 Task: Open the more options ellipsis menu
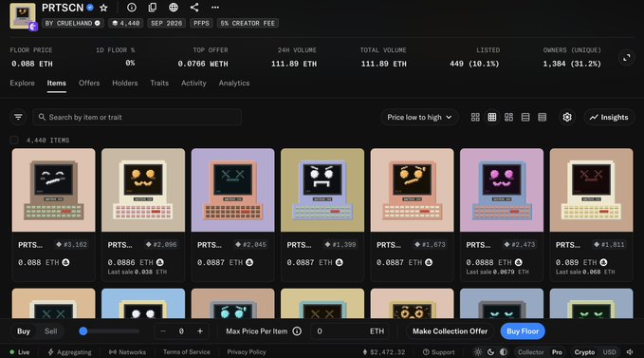pyautogui.click(x=215, y=8)
